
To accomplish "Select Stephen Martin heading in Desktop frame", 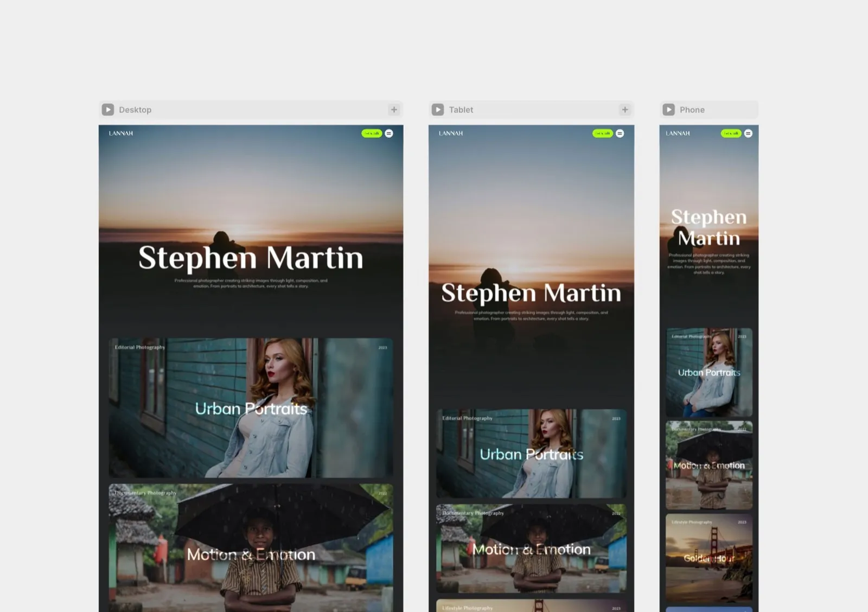I will tap(251, 258).
